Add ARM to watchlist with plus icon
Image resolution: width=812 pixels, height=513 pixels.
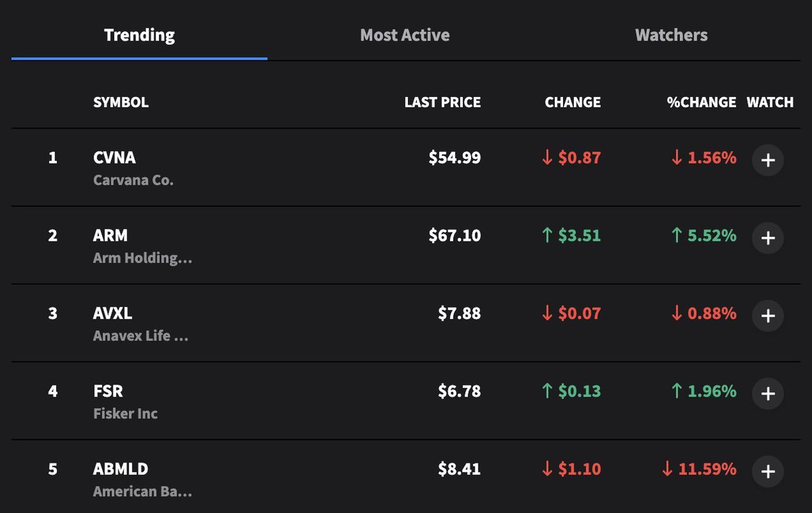tap(767, 238)
